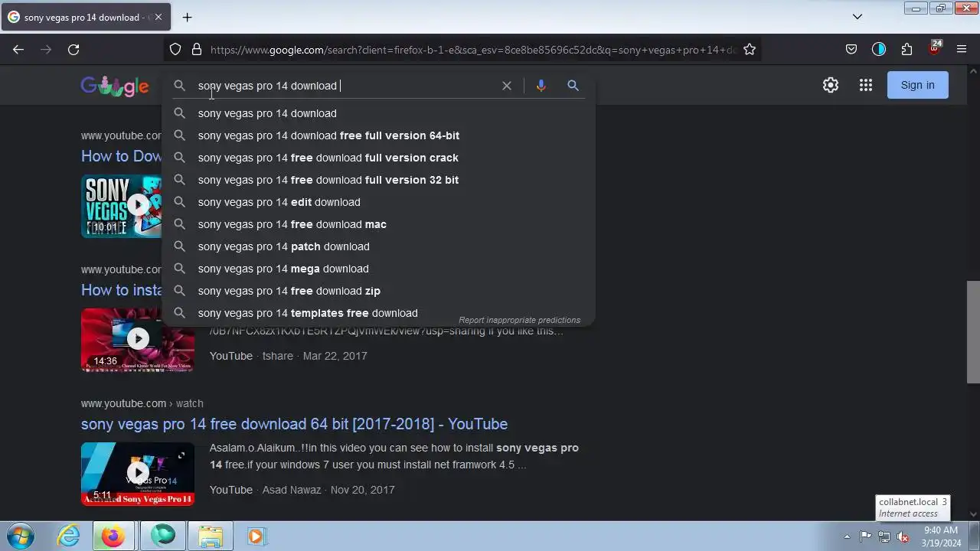Sign in to Google account
This screenshot has width=980, height=551.
(917, 85)
